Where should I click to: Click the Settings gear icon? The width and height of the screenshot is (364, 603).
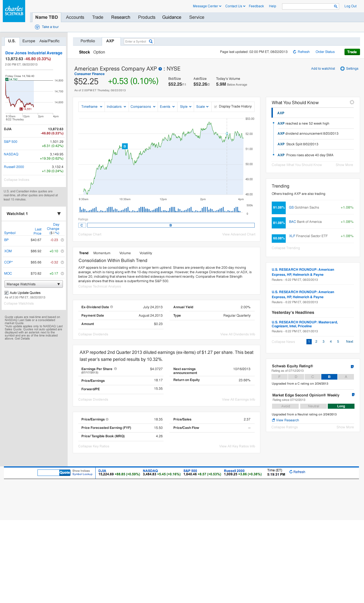[x=342, y=69]
